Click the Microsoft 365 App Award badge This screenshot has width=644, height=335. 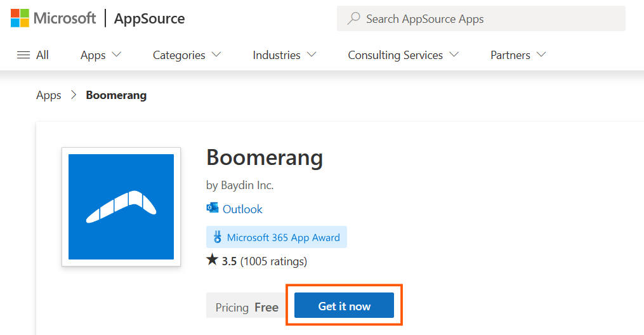(283, 237)
